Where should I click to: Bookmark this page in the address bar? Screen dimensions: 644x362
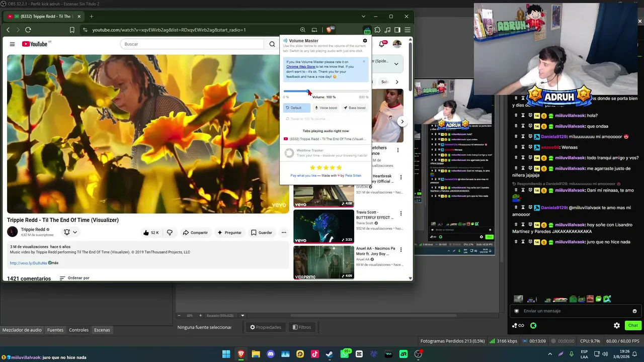click(x=72, y=30)
